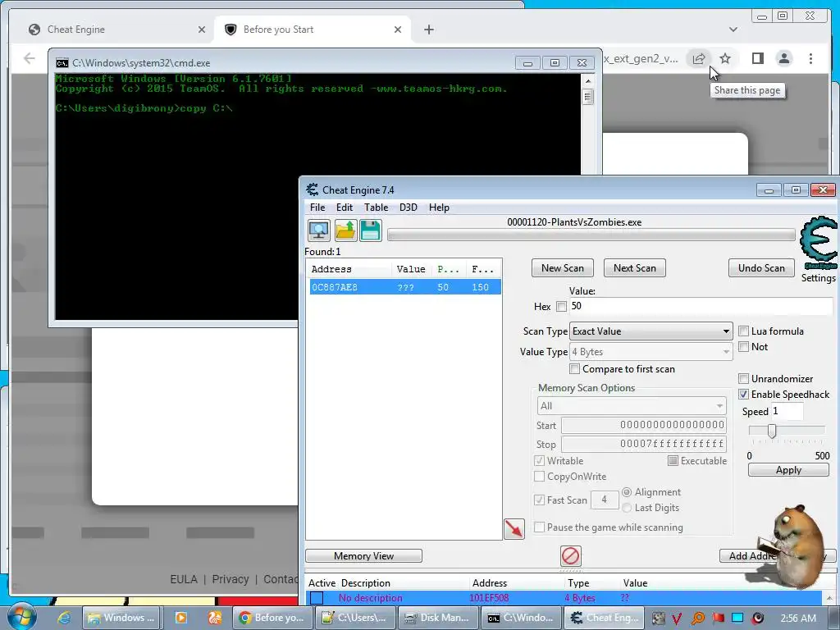This screenshot has width=840, height=630.
Task: Click the Undo Scan button
Action: pos(761,268)
